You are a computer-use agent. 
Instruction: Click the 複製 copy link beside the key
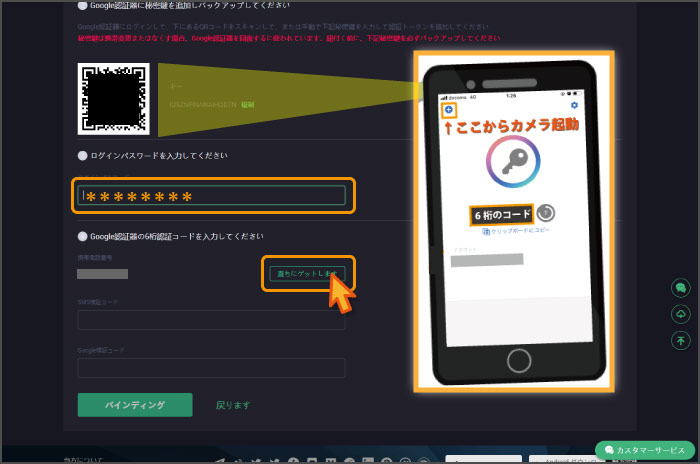click(248, 105)
